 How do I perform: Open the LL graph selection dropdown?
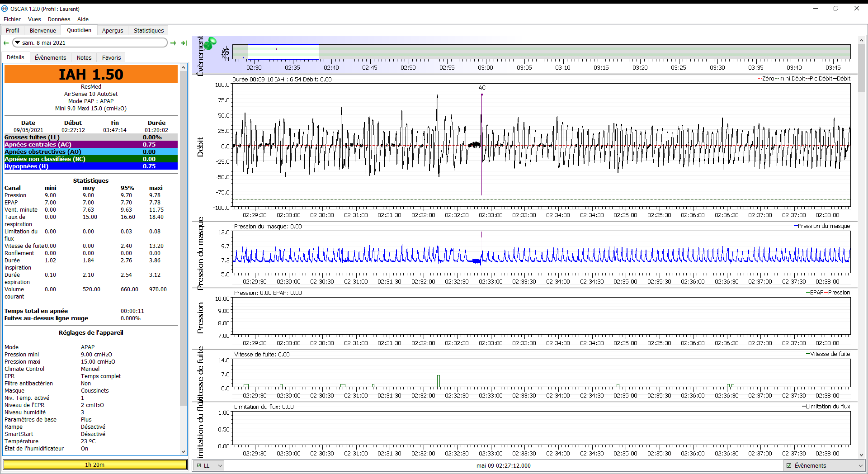[x=209, y=465]
